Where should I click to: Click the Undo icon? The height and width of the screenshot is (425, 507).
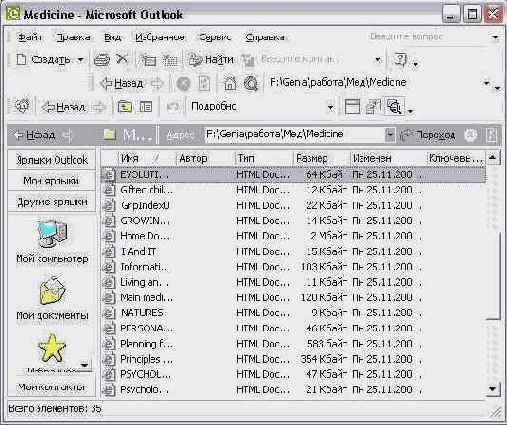172,107
